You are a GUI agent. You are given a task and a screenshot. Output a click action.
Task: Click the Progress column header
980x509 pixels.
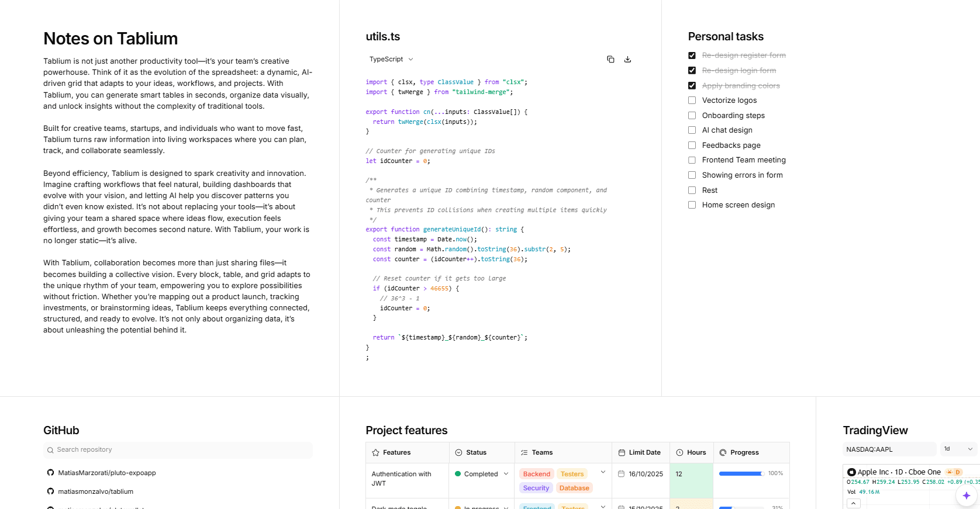(x=744, y=452)
